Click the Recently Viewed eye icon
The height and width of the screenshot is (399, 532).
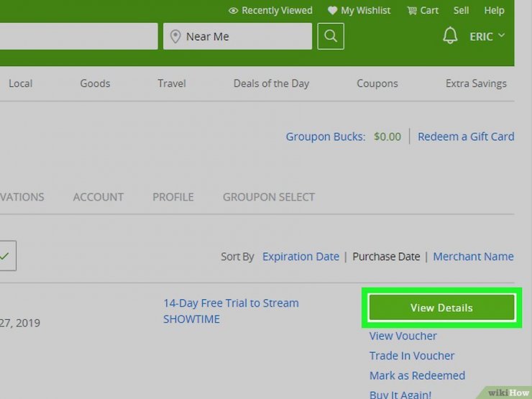click(x=233, y=11)
